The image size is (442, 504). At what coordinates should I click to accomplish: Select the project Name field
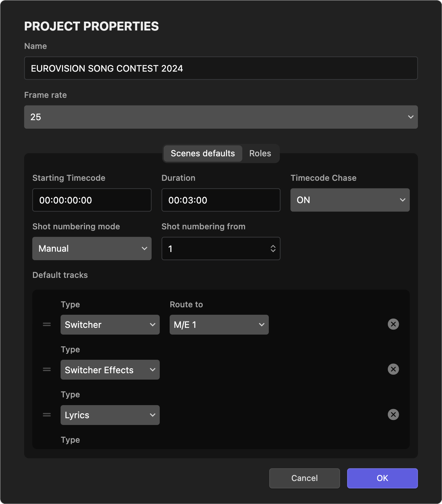pos(221,68)
